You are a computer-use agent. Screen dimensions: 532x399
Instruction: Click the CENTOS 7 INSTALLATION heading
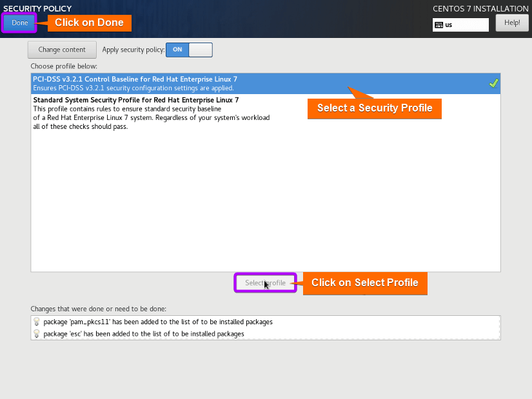tap(480, 8)
